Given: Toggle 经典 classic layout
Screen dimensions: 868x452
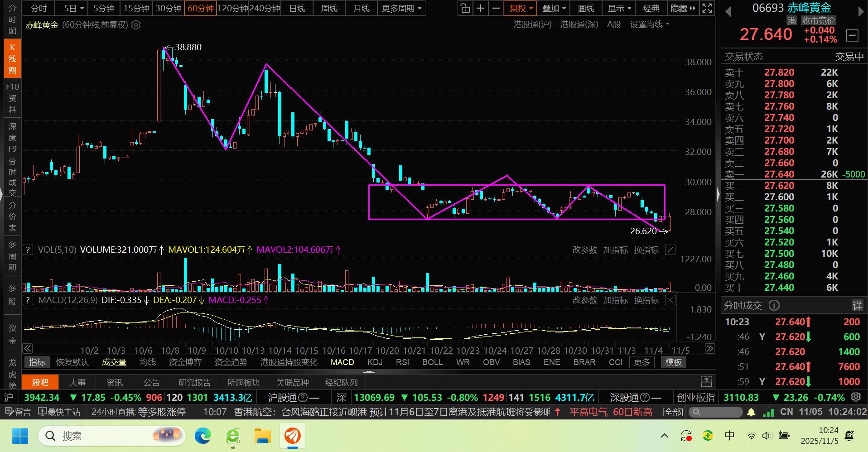Looking at the screenshot, I should (x=651, y=8).
